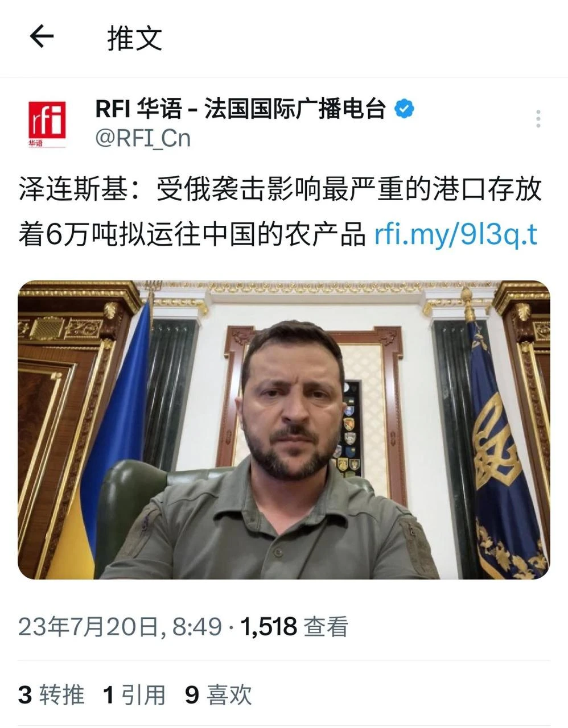Tap the back arrow icon
Image resolution: width=568 pixels, height=728 pixels.
[41, 37]
